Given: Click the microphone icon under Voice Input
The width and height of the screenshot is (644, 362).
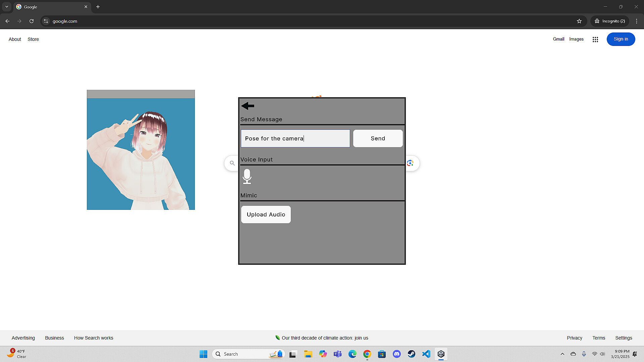Looking at the screenshot, I should click(247, 176).
